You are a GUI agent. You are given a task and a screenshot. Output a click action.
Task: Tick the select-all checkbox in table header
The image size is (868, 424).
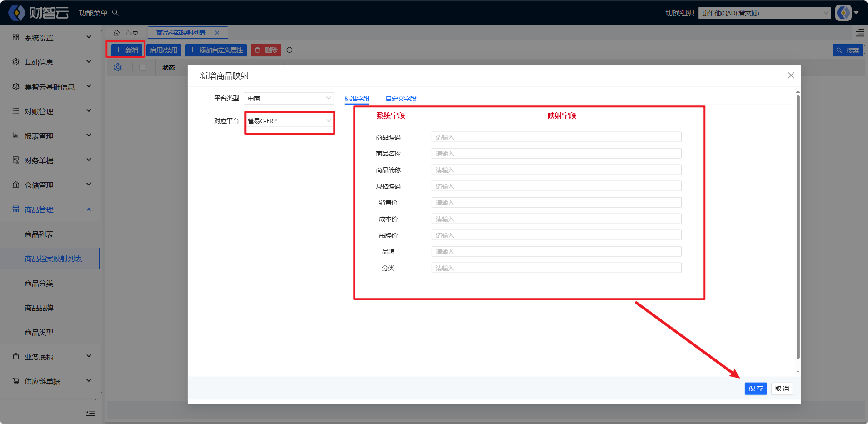tap(143, 67)
